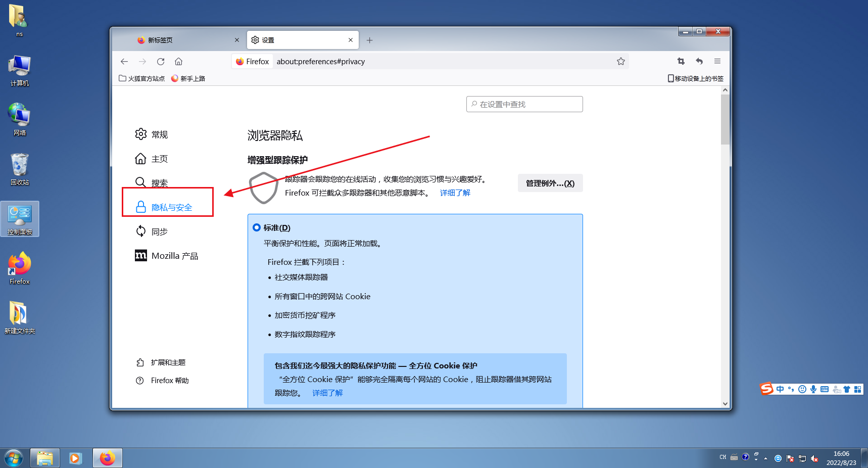Click the forward navigation arrow
Screen dimensions: 868x468
tap(142, 62)
